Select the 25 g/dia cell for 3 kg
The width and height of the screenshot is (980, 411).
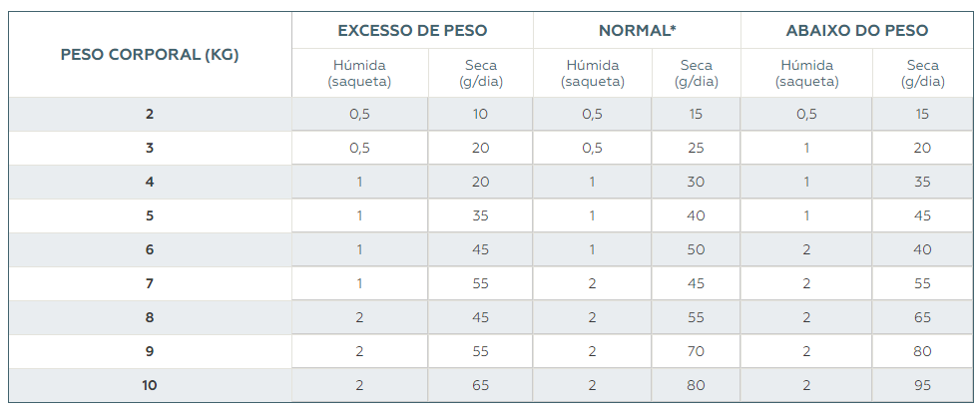(x=696, y=148)
